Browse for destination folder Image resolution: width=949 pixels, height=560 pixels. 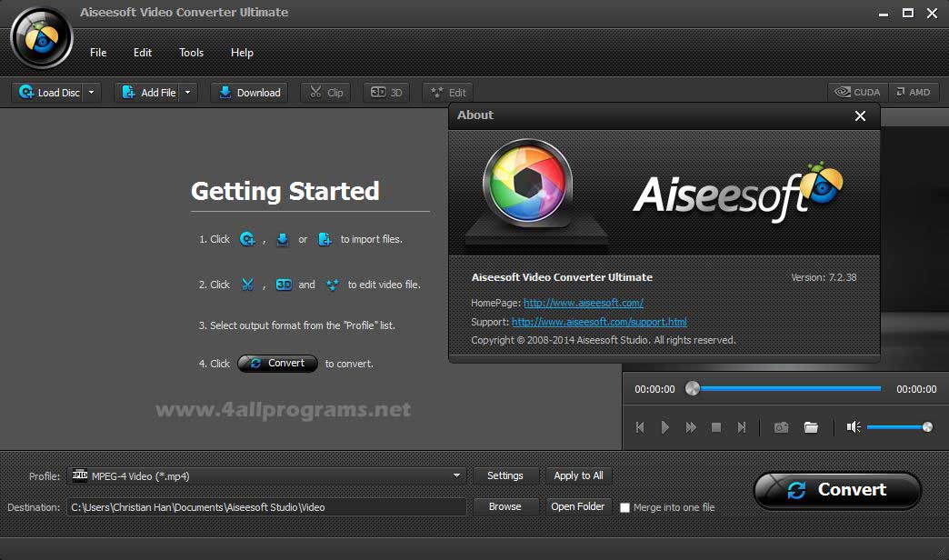[x=505, y=506]
